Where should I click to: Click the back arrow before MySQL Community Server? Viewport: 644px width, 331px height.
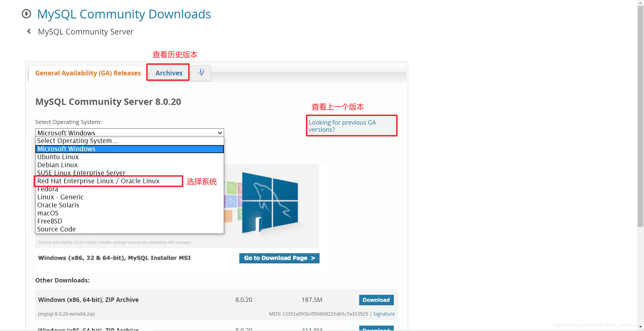click(x=29, y=31)
